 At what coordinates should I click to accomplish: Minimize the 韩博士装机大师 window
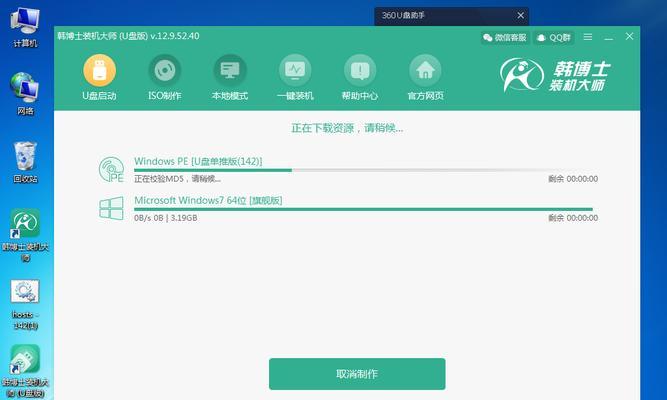[x=609, y=37]
